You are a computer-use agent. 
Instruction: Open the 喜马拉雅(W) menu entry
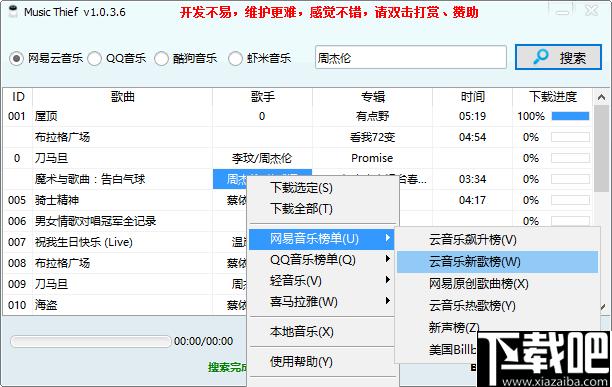322,302
